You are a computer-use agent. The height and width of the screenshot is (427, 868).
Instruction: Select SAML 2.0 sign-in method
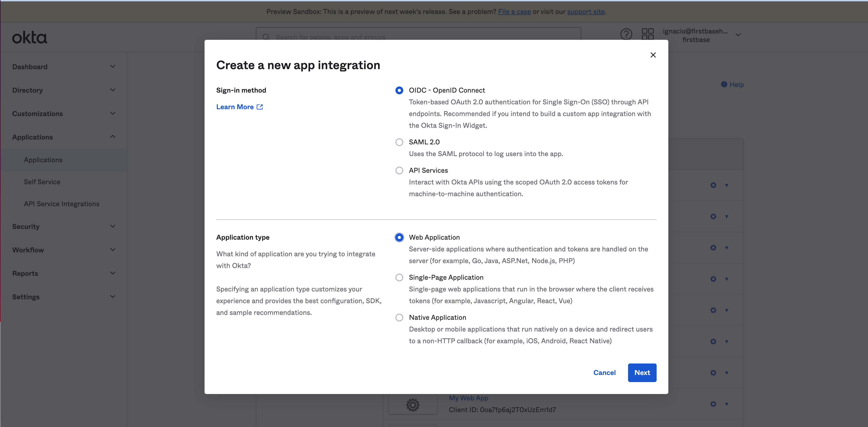point(399,142)
